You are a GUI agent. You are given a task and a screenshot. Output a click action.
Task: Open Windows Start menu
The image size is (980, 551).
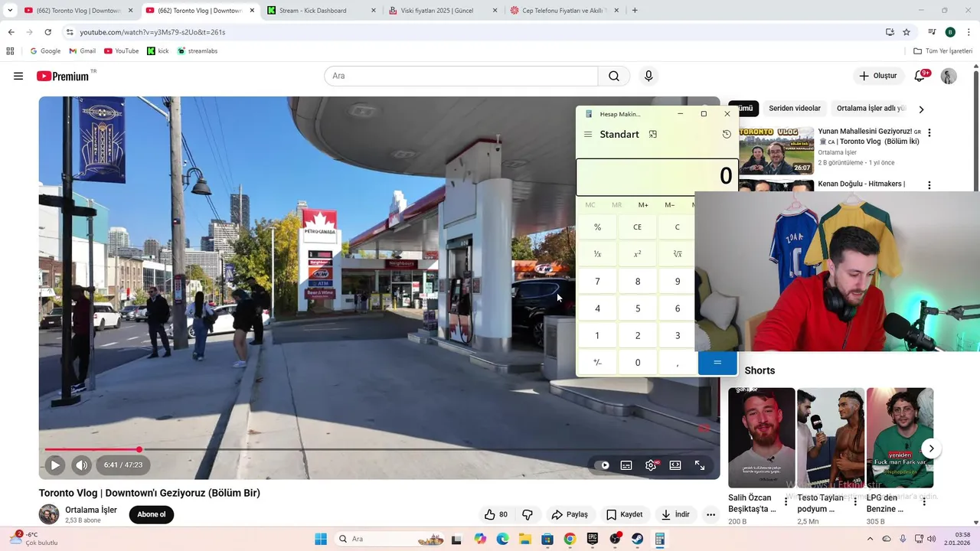coord(320,539)
